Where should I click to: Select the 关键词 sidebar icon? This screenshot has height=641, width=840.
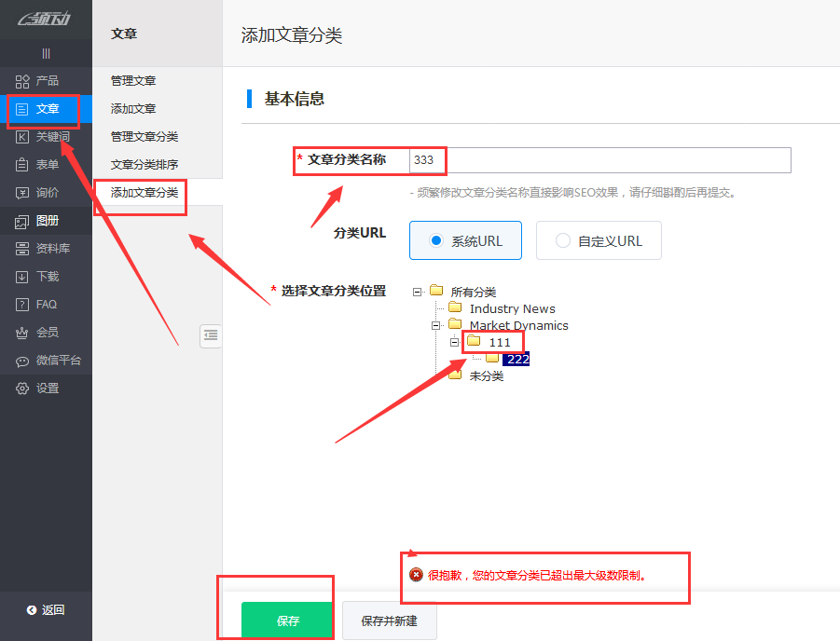pos(21,137)
